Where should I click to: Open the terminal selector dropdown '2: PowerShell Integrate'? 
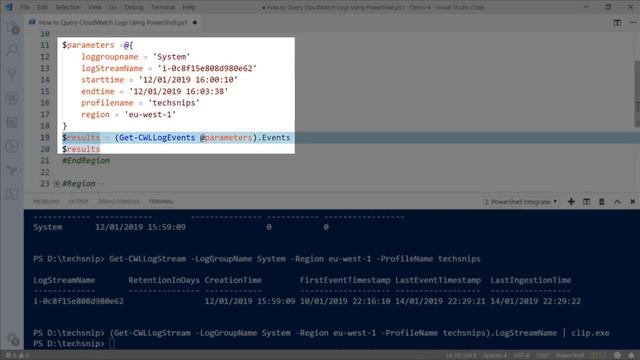click(520, 202)
